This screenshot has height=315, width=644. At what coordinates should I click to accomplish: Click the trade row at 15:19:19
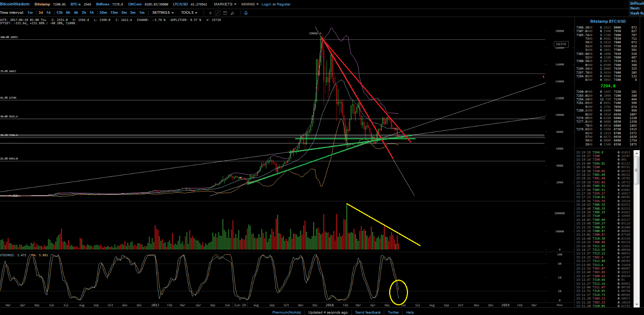pyautogui.click(x=603, y=152)
